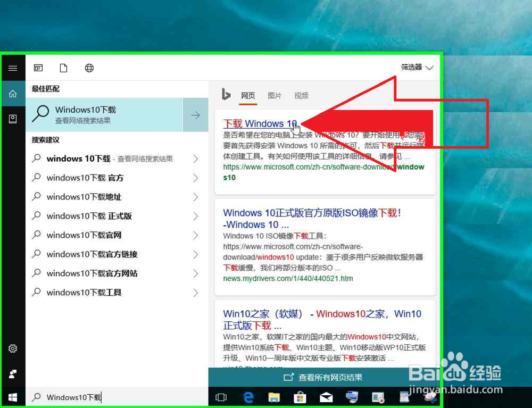This screenshot has height=408, width=532.
Task: Filter results by Web globe icon
Action: pos(89,68)
